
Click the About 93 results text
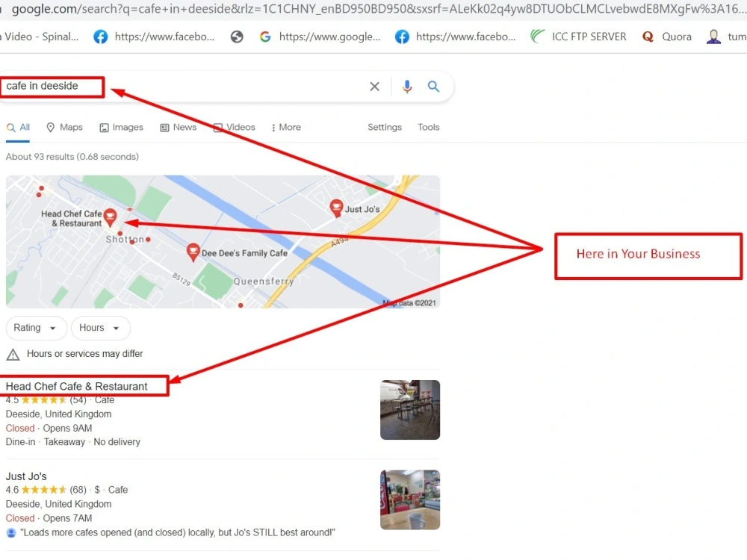pyautogui.click(x=72, y=157)
